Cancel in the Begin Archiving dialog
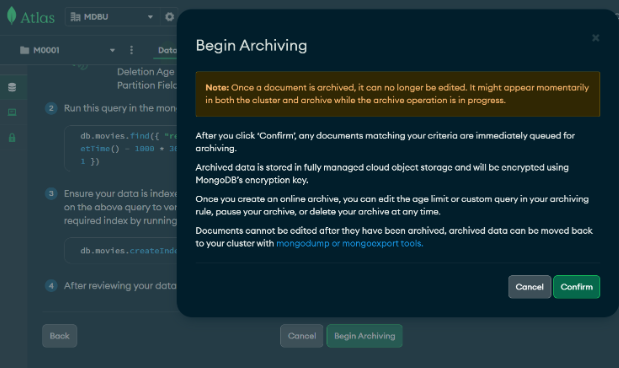 click(529, 287)
